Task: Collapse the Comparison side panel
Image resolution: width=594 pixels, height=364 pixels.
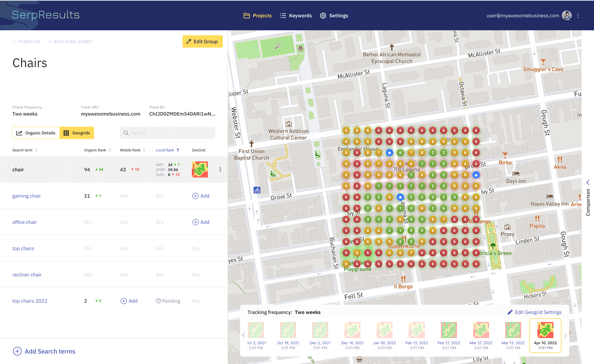Action: tap(588, 183)
